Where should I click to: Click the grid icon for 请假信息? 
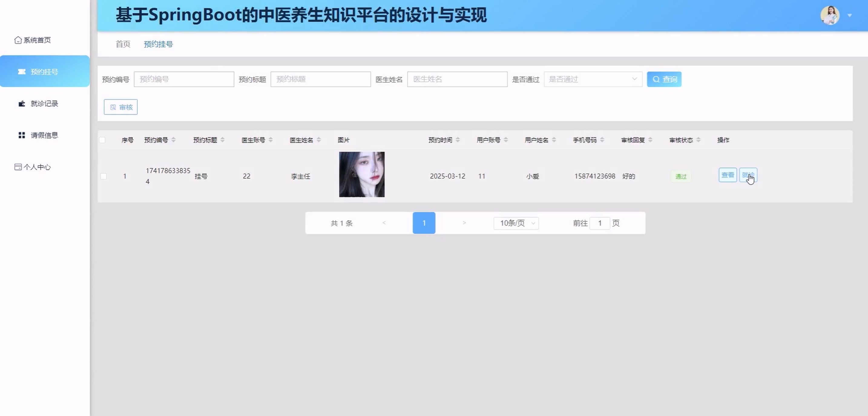22,135
